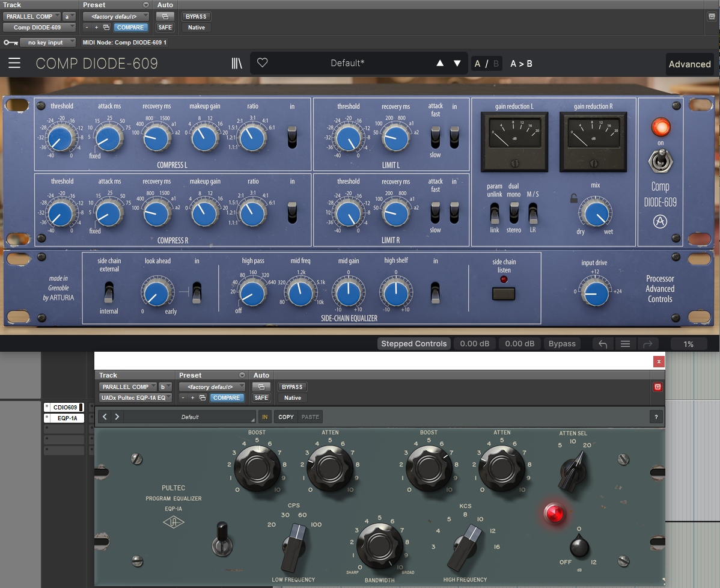This screenshot has height=588, width=720.
Task: Select the CDIO609 insert slot
Action: point(64,407)
